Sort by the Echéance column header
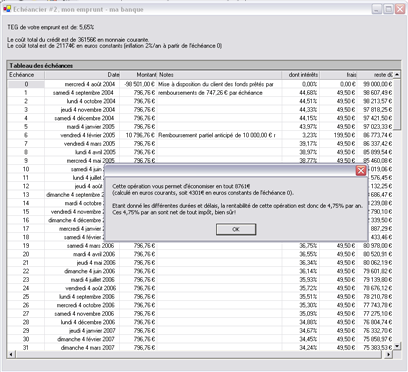This screenshot has height=372, width=408. 26,75
